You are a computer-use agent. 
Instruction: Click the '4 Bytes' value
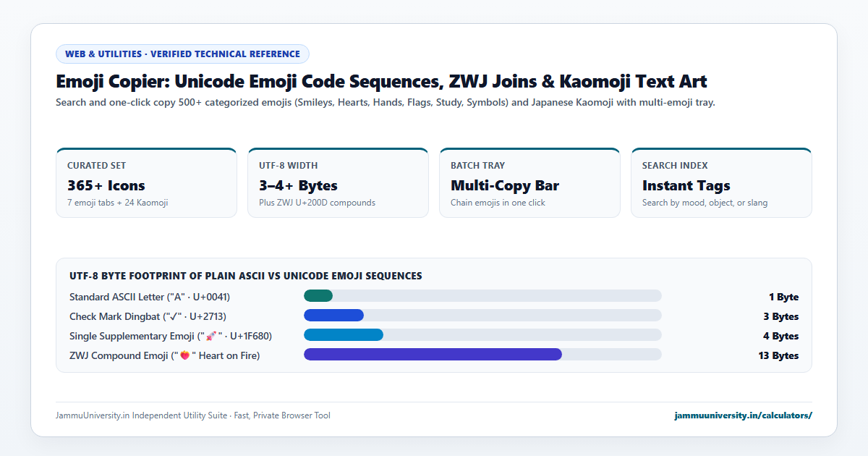(780, 336)
